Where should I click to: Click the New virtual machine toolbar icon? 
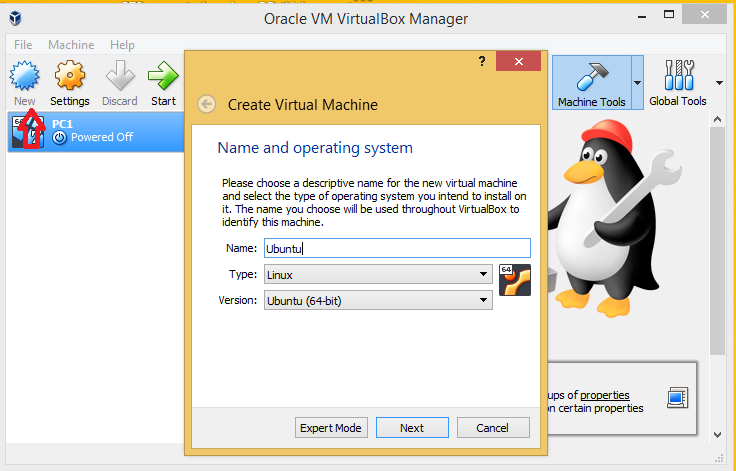[x=24, y=76]
